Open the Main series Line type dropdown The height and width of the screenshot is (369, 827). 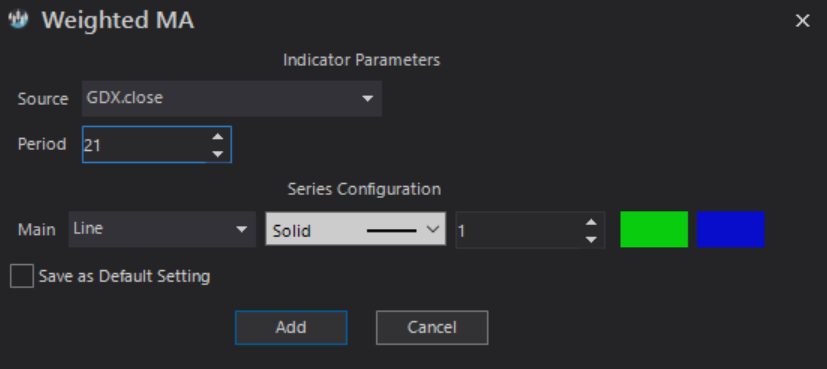[x=162, y=229]
